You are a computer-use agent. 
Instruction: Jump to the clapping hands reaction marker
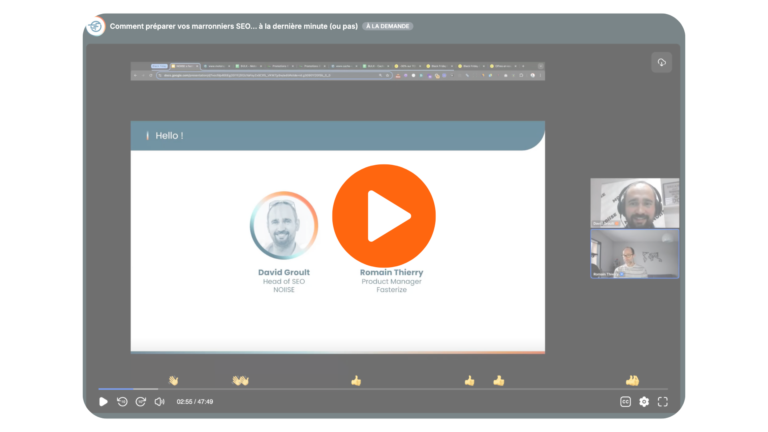(240, 380)
